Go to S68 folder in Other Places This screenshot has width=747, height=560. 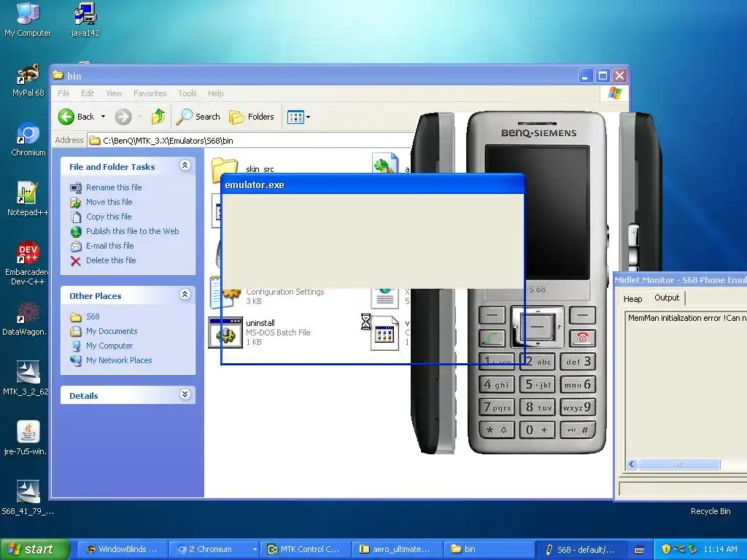pyautogui.click(x=93, y=316)
